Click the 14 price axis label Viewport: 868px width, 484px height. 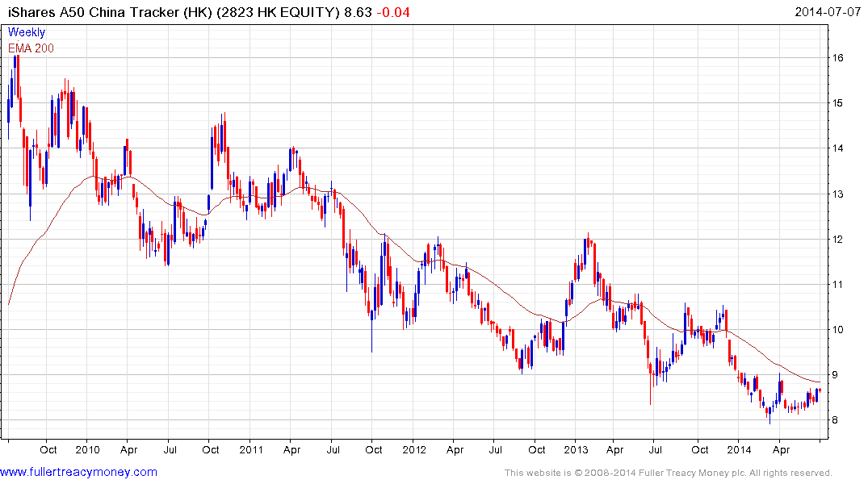837,148
